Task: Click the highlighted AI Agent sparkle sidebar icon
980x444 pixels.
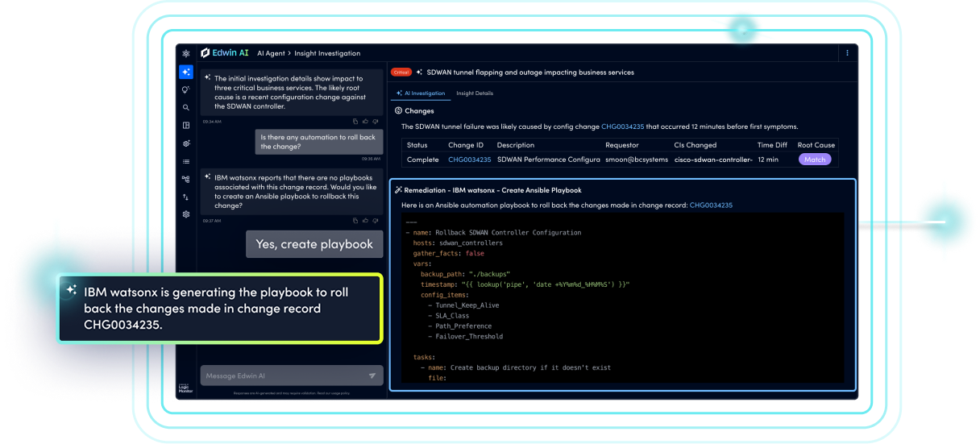Action: pyautogui.click(x=186, y=72)
